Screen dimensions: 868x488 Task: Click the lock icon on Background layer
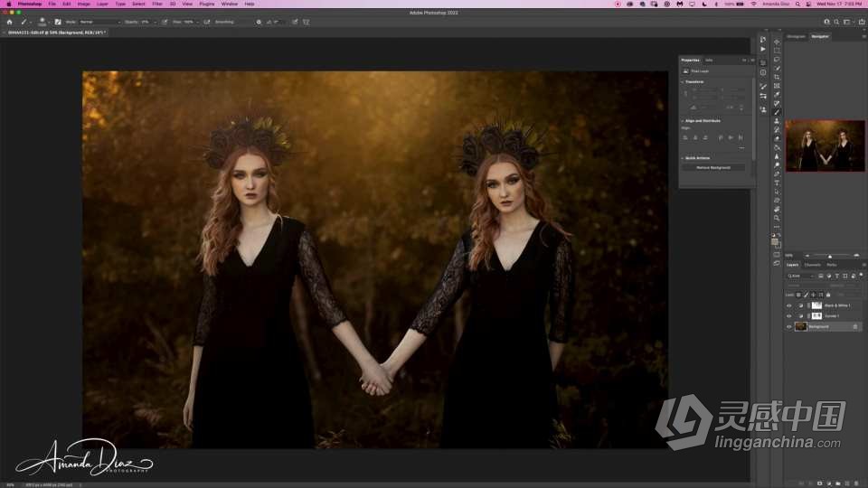[x=855, y=326]
